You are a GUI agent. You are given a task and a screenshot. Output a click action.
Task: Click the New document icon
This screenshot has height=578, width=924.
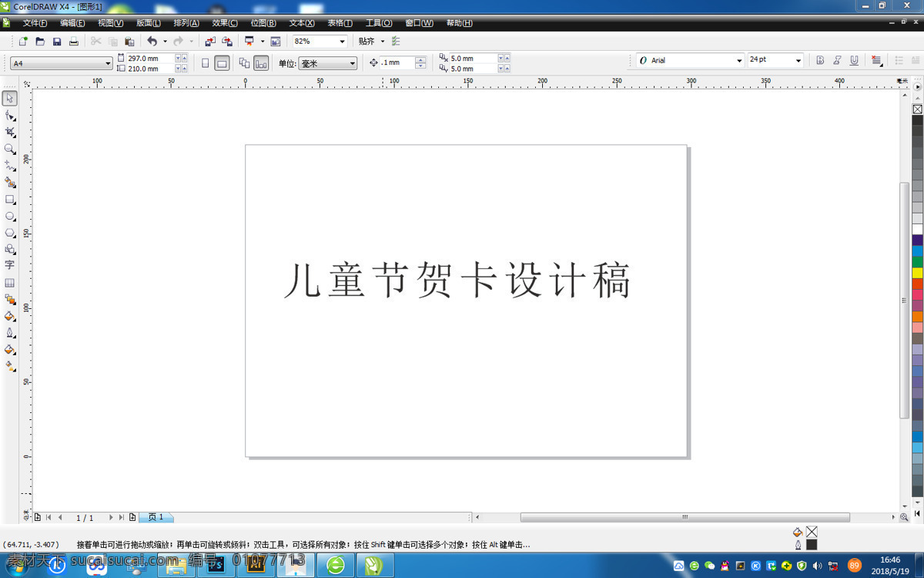point(23,42)
